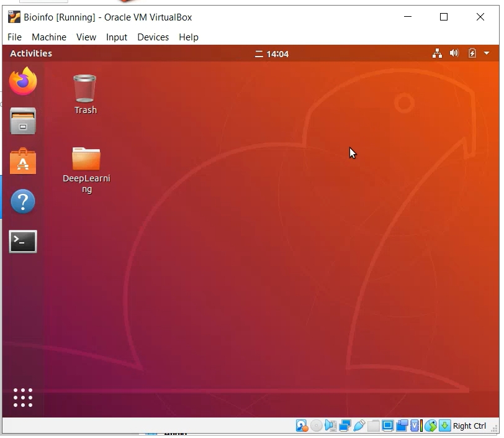504x438 pixels.
Task: Click the shared folders status icon
Action: (374, 426)
